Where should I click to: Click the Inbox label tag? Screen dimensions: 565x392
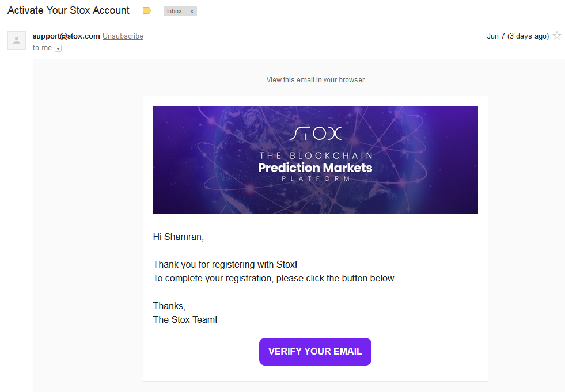click(x=175, y=12)
